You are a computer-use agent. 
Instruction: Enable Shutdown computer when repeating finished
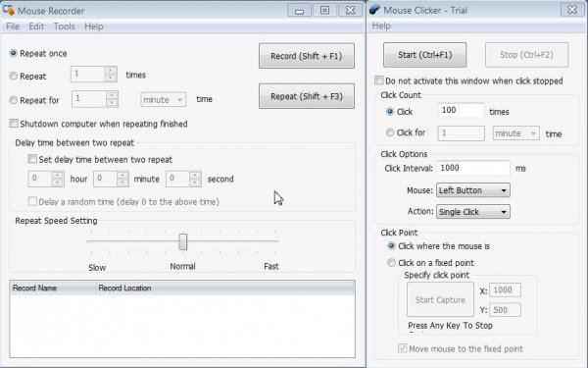(x=14, y=124)
